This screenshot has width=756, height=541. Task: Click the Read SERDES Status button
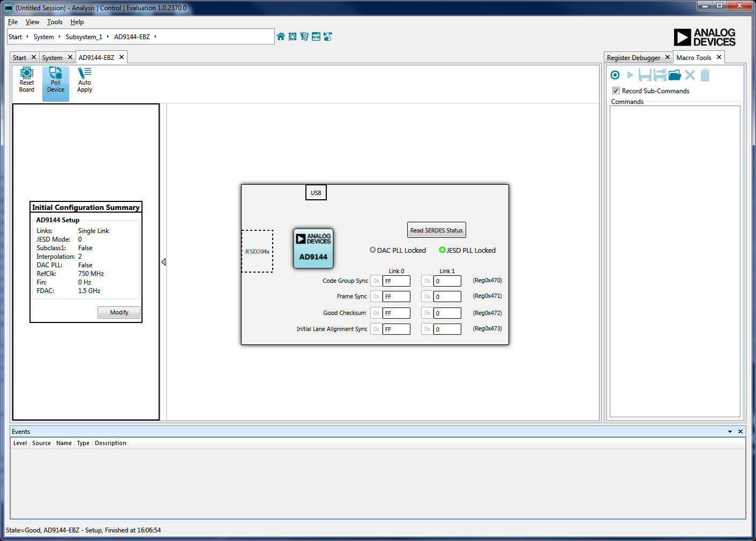436,230
